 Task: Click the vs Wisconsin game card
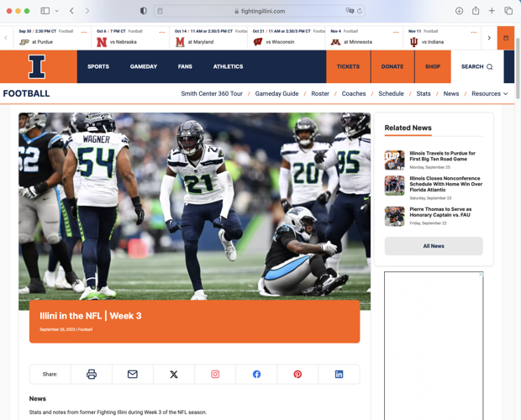287,38
